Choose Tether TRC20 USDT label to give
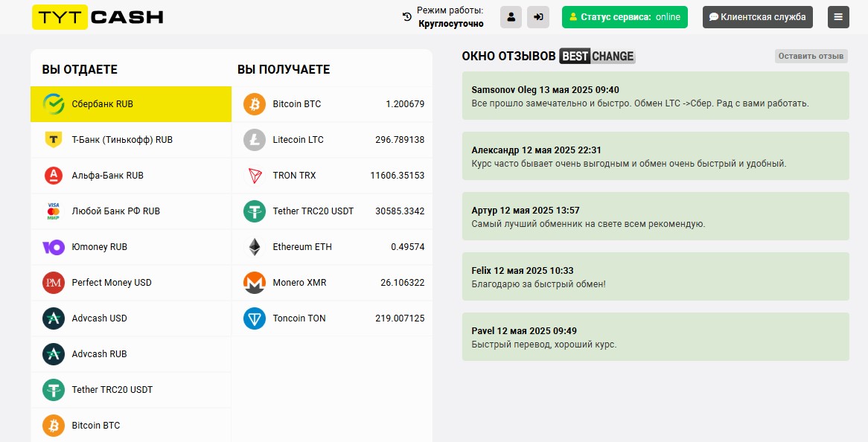 112,389
